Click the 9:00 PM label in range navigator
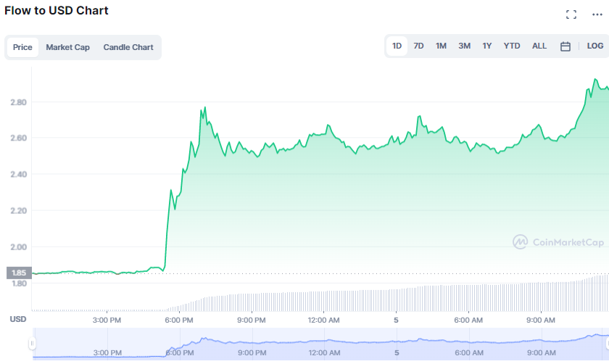The image size is (609, 364). pos(252,352)
